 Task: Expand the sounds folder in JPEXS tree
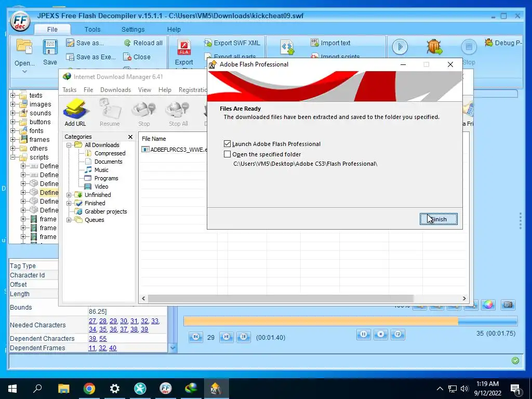(13, 113)
